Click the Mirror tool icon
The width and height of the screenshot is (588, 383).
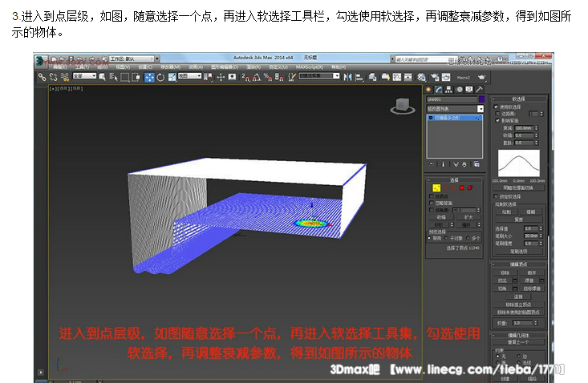pos(347,77)
